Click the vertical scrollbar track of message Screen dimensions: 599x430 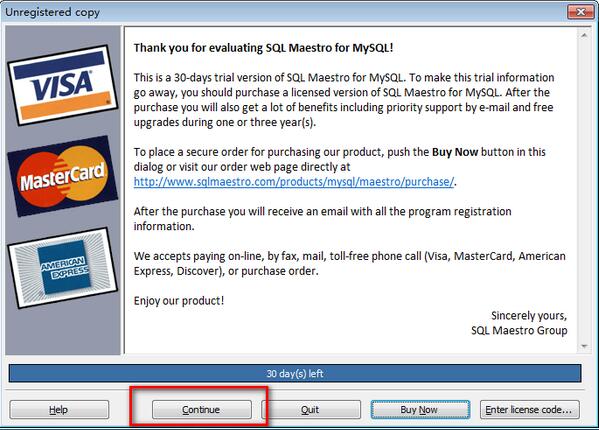584,191
